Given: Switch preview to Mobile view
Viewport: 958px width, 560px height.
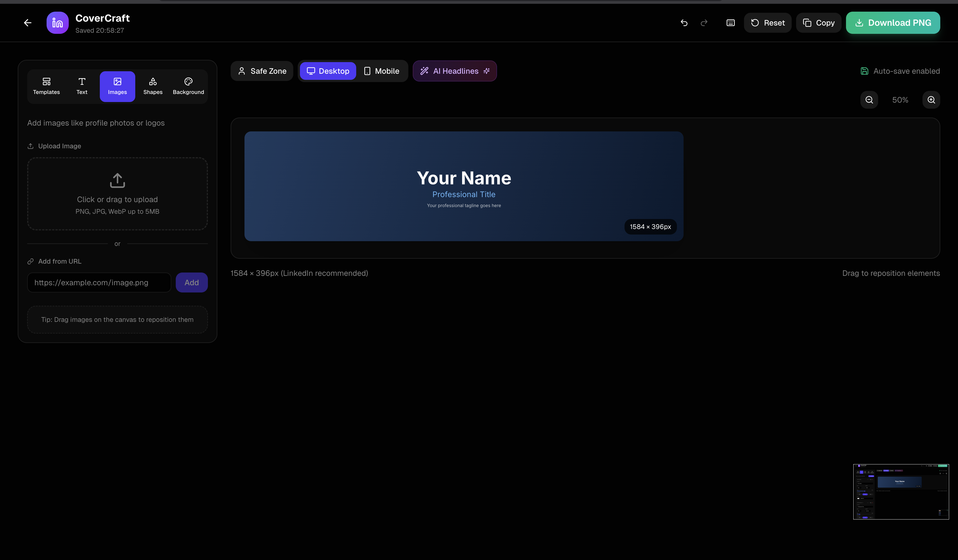Looking at the screenshot, I should 381,71.
